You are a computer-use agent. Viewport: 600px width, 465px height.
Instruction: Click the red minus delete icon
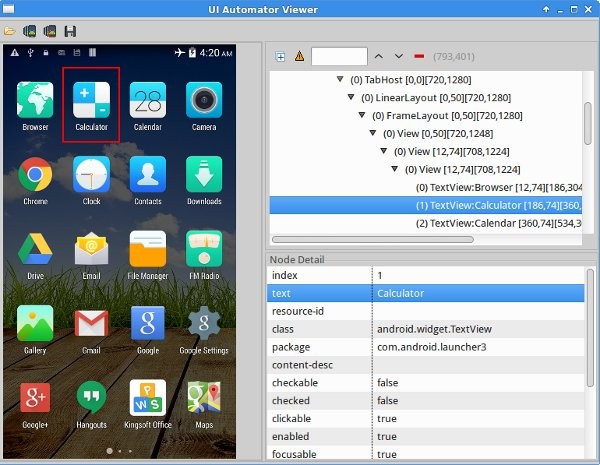coord(419,57)
